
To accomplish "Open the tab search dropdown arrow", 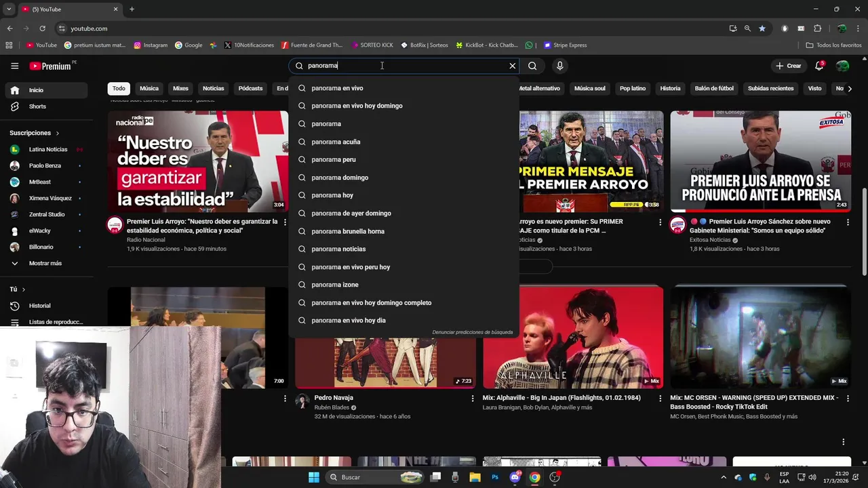I will pyautogui.click(x=9, y=9).
